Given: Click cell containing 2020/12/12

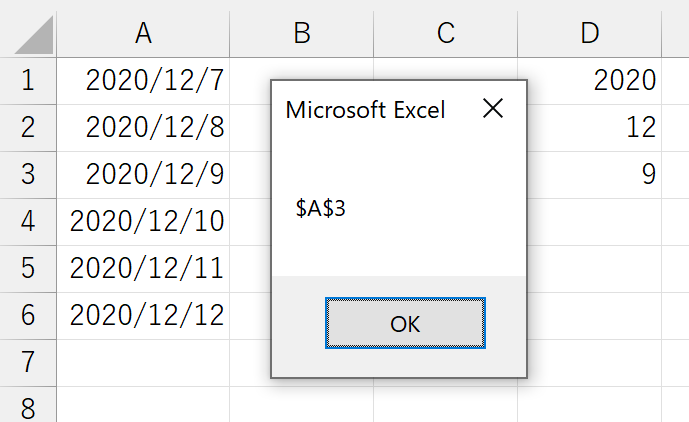Looking at the screenshot, I should coord(143,316).
